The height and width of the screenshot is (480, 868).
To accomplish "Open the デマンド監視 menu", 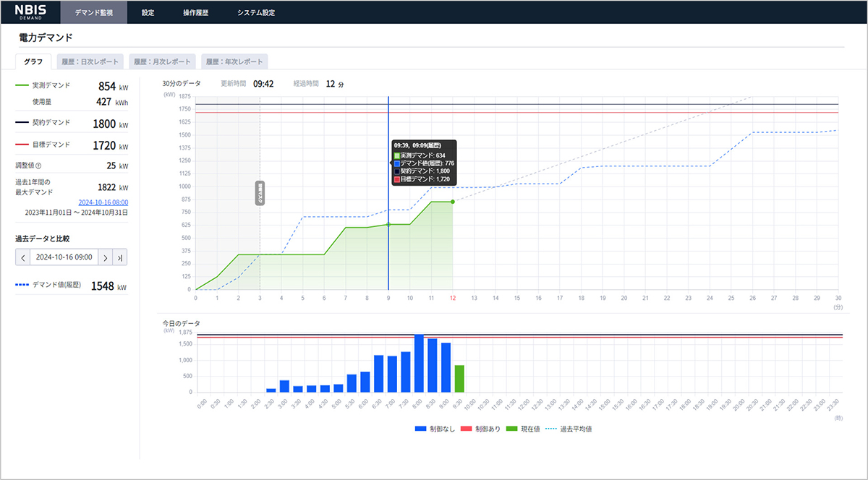I will tap(93, 12).
